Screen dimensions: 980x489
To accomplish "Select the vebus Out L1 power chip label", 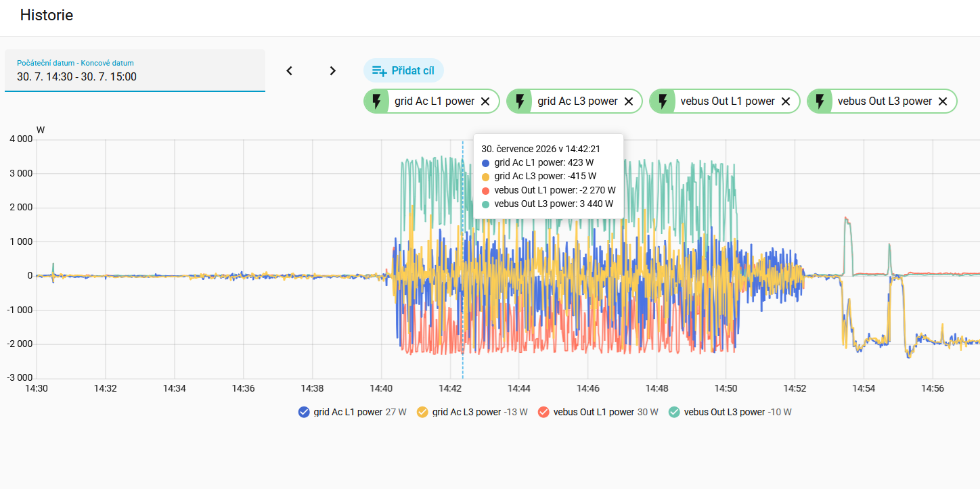I will point(728,101).
